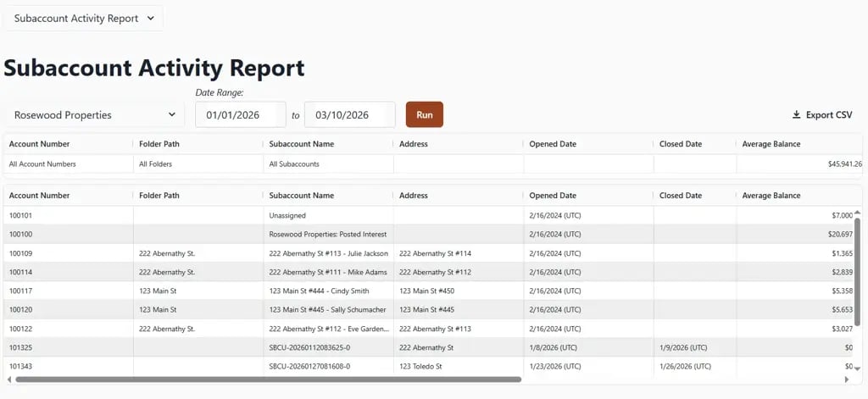Sort by Address column in lower table
This screenshot has height=399, width=868.
tap(414, 196)
